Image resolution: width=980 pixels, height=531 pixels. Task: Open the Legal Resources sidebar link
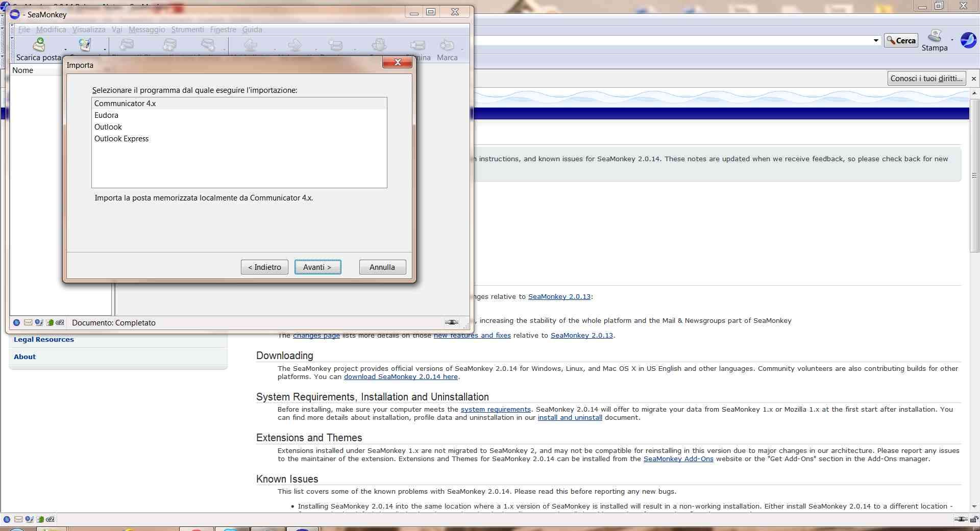[44, 340]
